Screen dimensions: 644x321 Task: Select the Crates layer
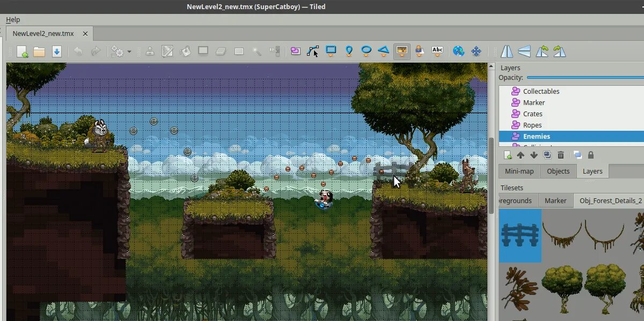click(x=572, y=114)
